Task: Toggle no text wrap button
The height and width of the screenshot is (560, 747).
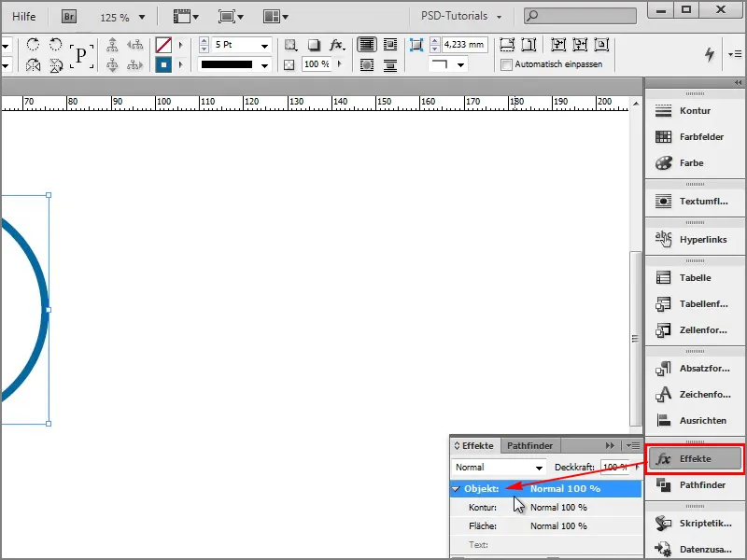Action: [x=367, y=45]
